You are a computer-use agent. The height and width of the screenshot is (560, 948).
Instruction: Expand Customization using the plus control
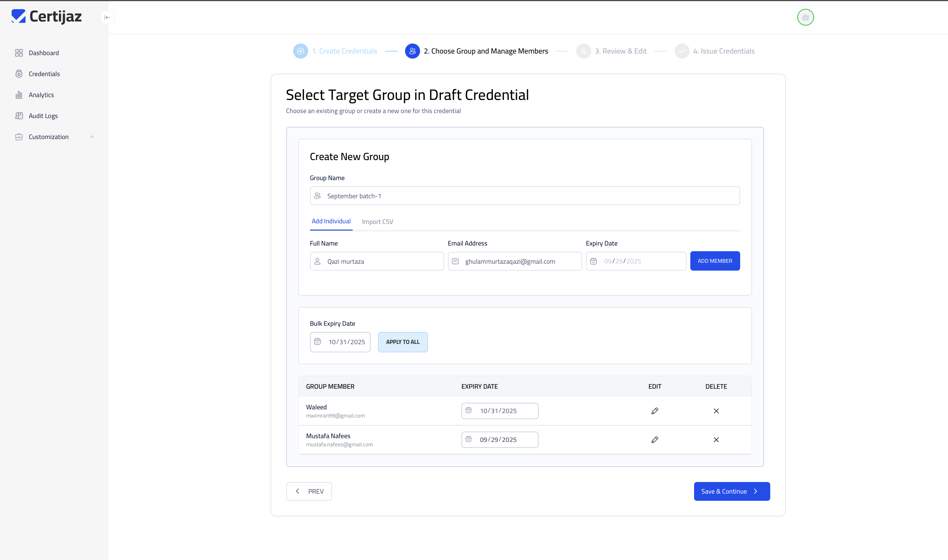coord(92,137)
